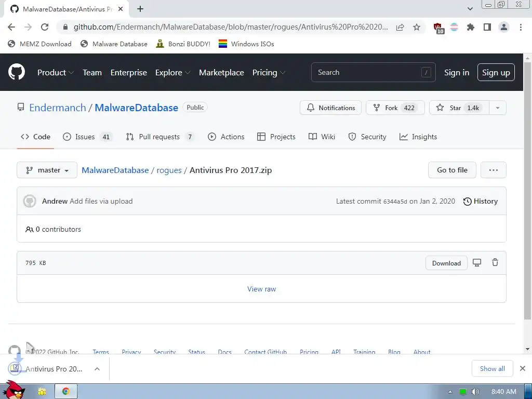
Task: Open the Enterprise header link
Action: [x=129, y=73]
